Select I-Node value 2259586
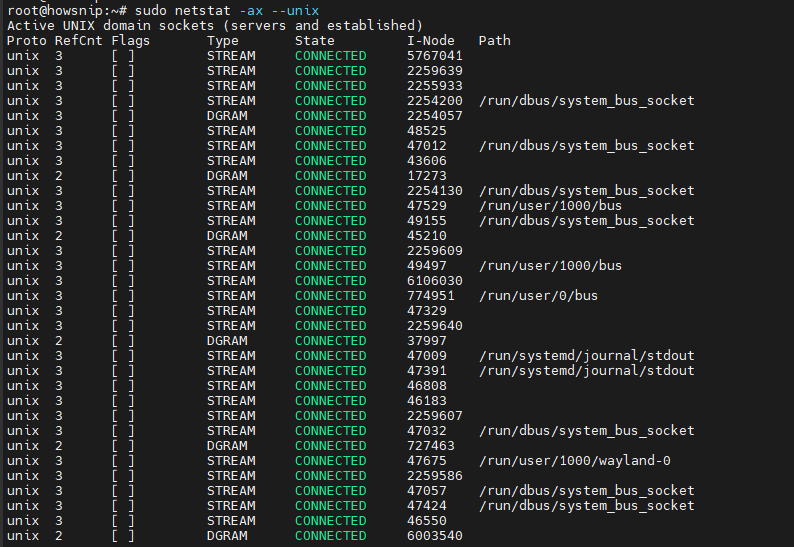The height and width of the screenshot is (547, 794). (434, 476)
